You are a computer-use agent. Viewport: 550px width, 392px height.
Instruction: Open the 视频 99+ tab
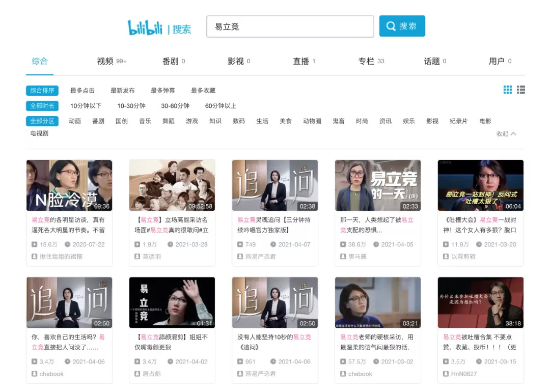112,62
